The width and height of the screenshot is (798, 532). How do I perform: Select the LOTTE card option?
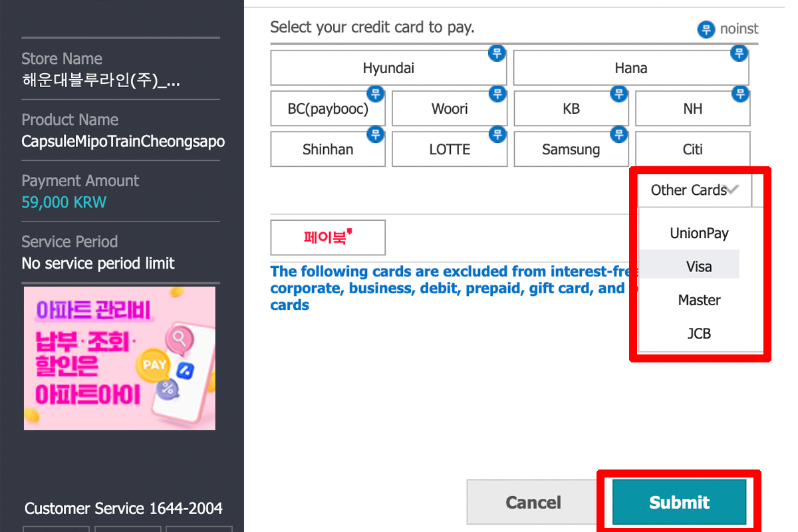(450, 150)
